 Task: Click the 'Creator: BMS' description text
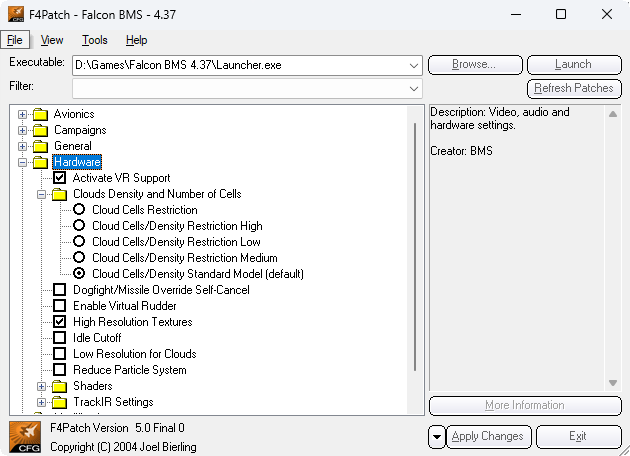pos(461,151)
